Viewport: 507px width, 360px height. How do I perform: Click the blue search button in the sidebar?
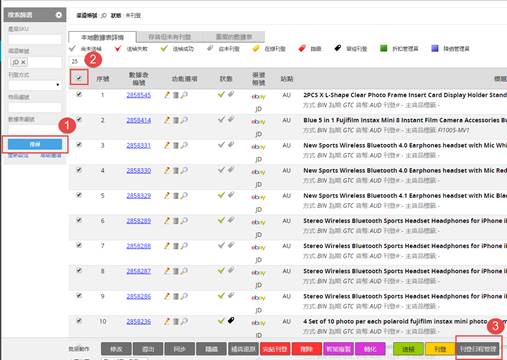click(35, 144)
